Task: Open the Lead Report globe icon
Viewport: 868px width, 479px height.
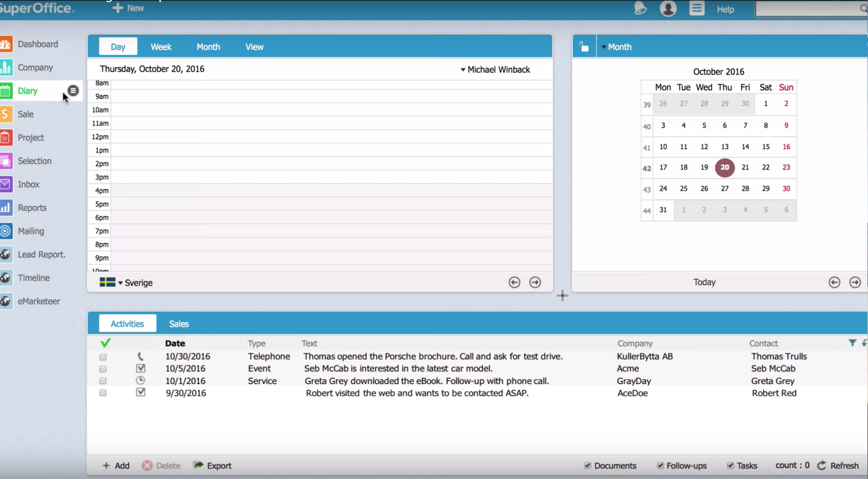Action: pos(6,254)
